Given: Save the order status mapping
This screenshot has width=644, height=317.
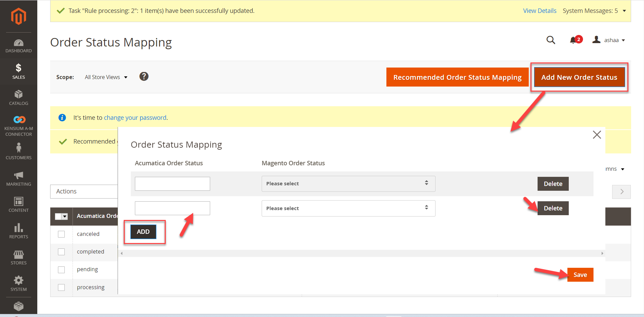Looking at the screenshot, I should 580,275.
